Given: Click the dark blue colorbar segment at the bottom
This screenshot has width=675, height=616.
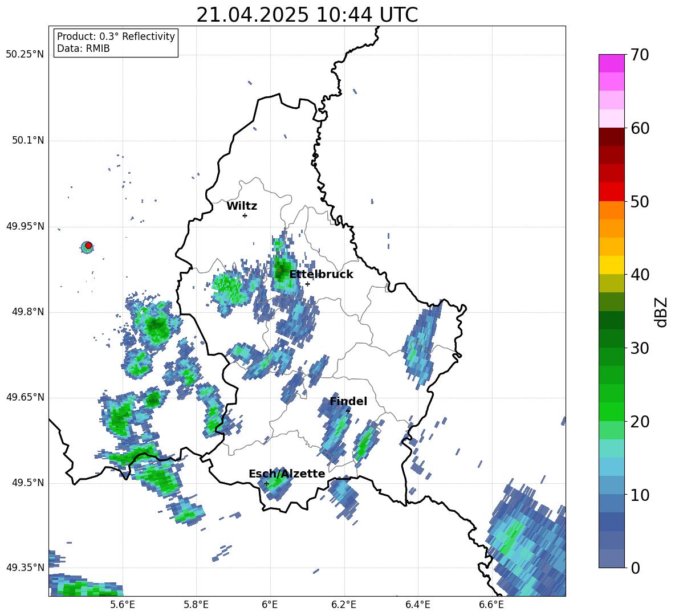Looking at the screenshot, I should coord(611,558).
